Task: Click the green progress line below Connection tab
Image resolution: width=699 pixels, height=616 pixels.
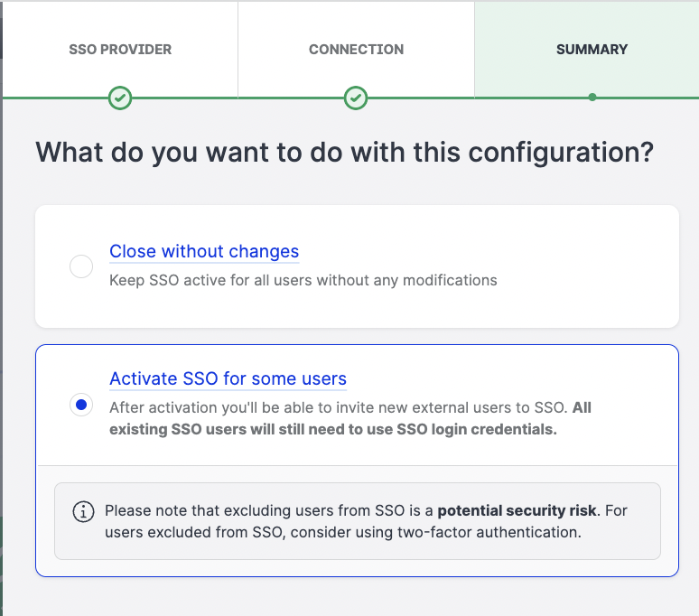Action: coord(415,98)
